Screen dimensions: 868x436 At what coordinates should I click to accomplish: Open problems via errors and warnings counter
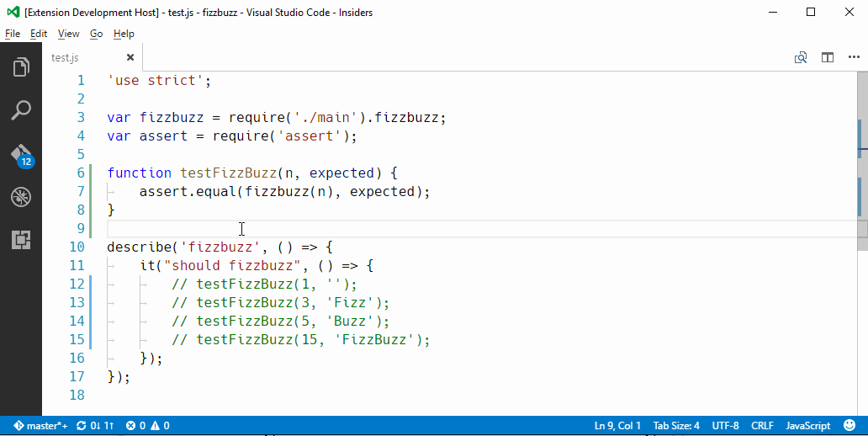click(148, 425)
